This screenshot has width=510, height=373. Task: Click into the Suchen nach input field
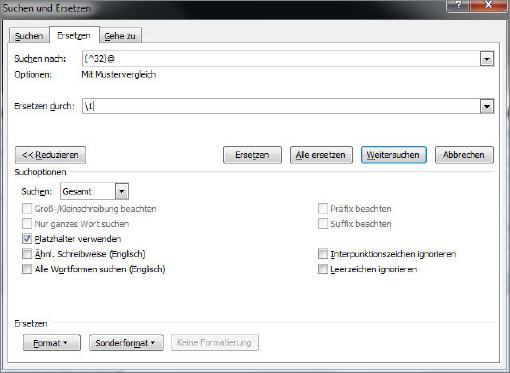pyautogui.click(x=281, y=59)
